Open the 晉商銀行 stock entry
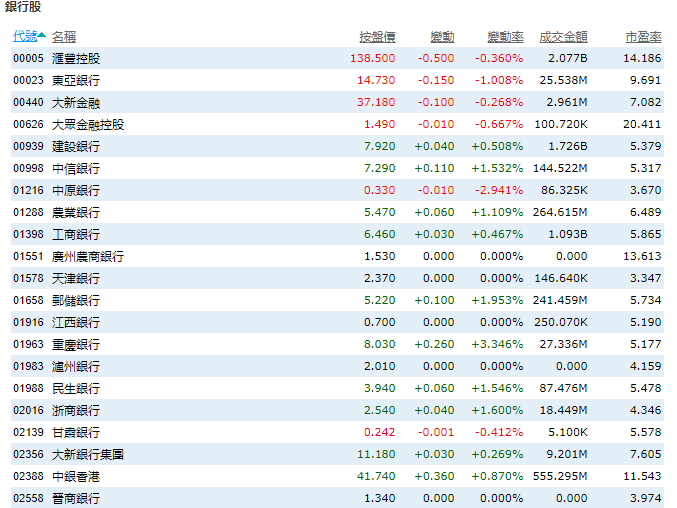 76,498
